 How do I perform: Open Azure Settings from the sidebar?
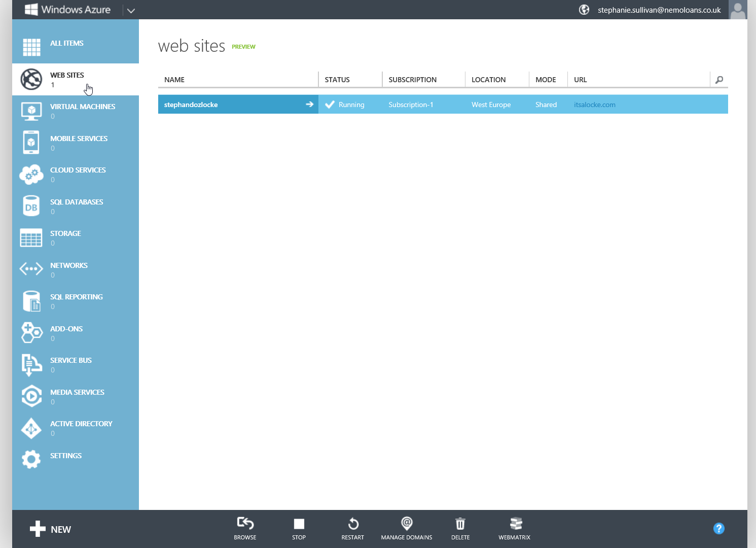coord(65,456)
